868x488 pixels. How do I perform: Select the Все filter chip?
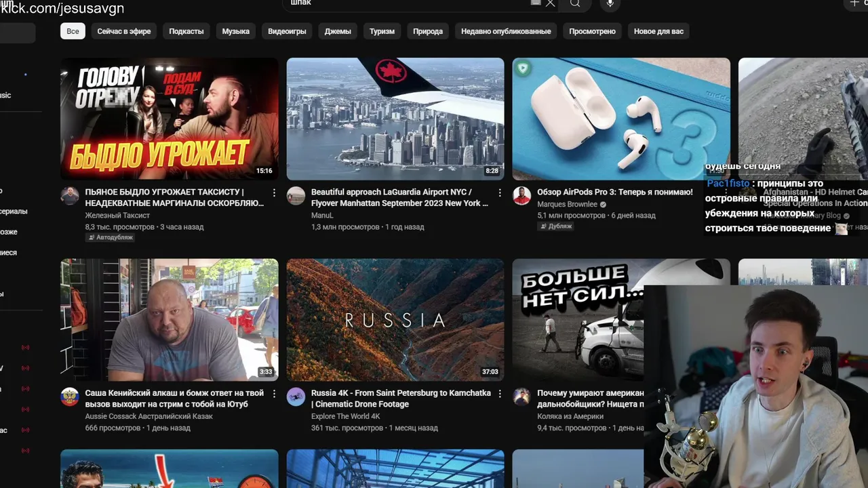point(73,31)
